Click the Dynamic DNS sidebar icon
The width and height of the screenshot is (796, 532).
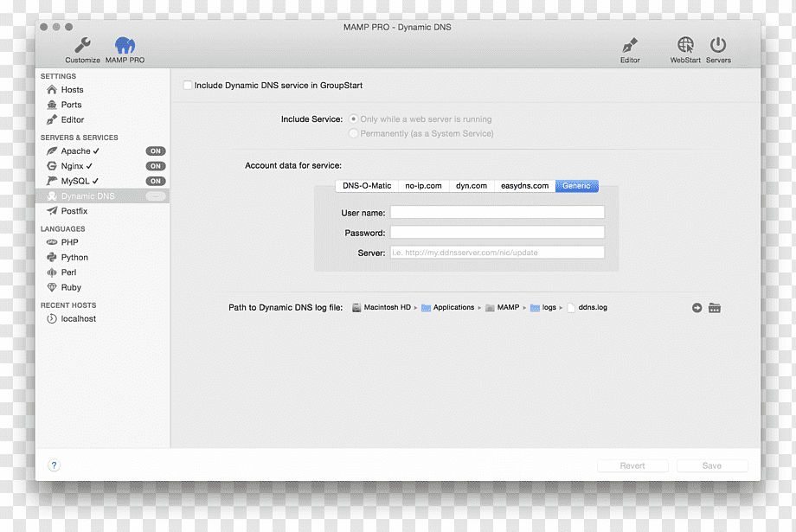(x=52, y=196)
